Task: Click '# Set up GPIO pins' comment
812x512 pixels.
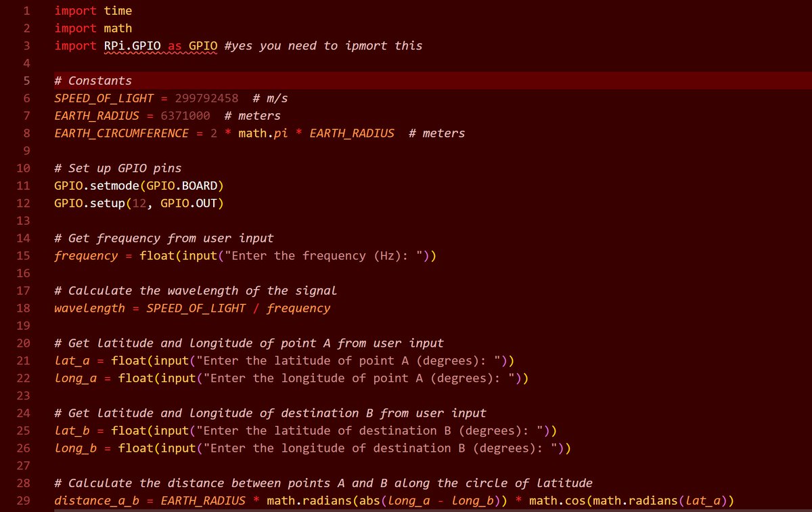Action: (x=118, y=168)
